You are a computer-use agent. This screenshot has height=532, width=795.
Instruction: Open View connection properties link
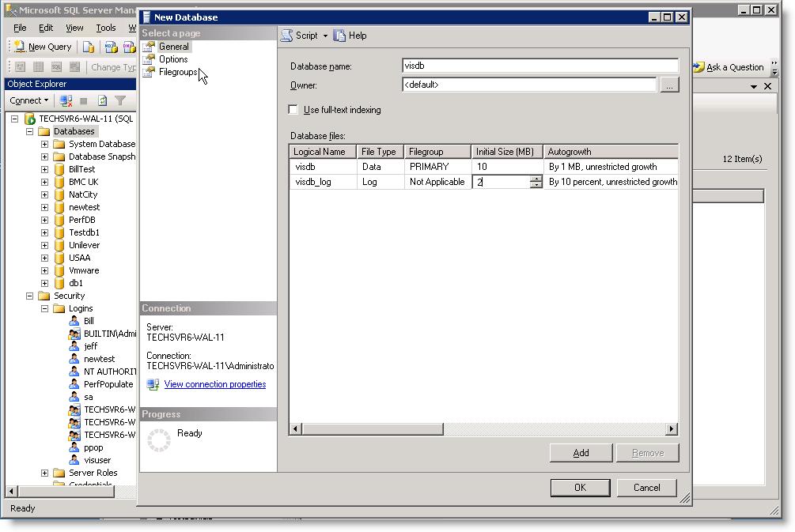click(x=215, y=384)
